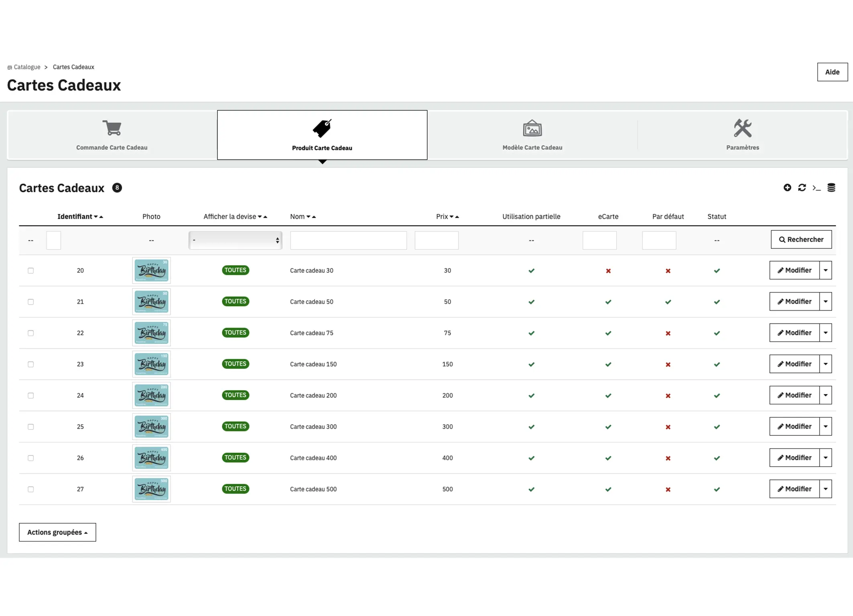
Task: Click the Rechercher button
Action: coord(801,240)
